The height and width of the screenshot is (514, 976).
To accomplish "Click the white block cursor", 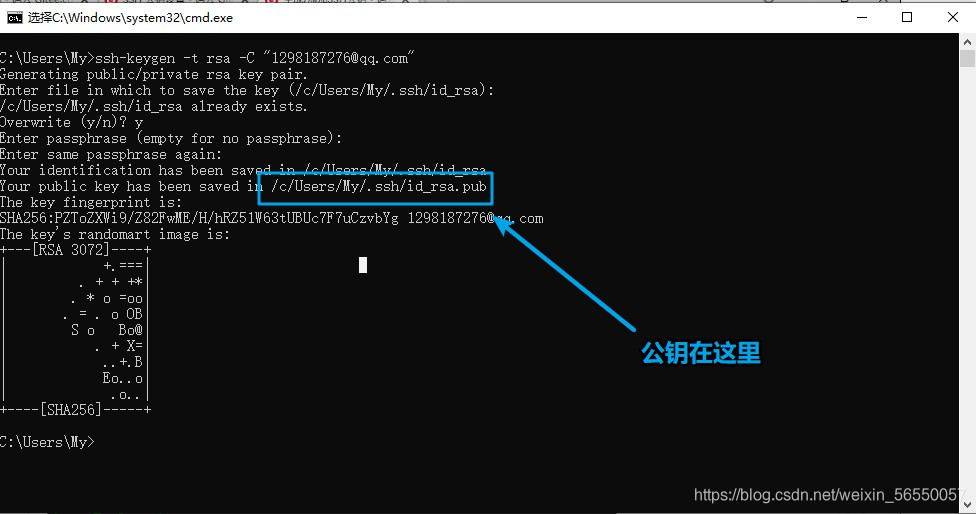I will tap(363, 265).
